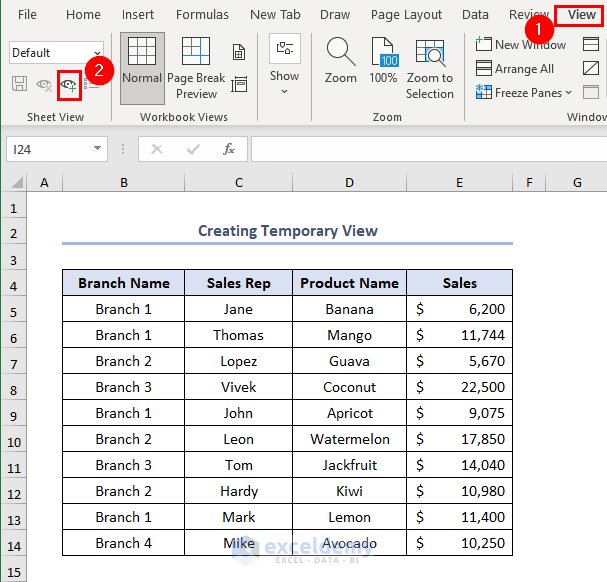Open sheet view Options list icon
This screenshot has height=582, width=607.
(91, 85)
